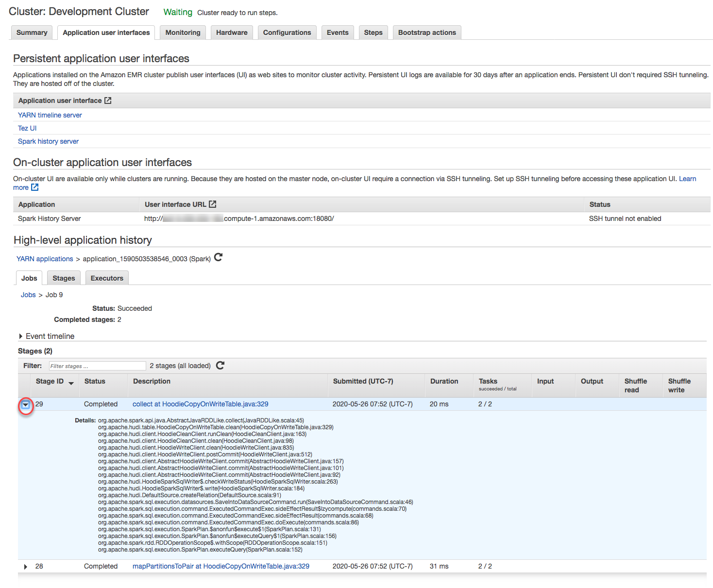Viewport: 713px width, 588px height.
Task: Switch to the Monitoring tab
Action: [x=183, y=33]
